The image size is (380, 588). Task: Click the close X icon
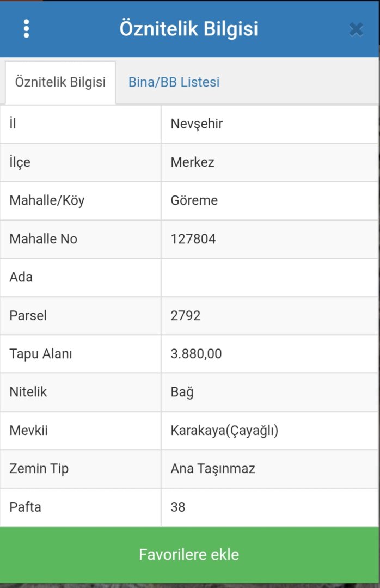pos(356,29)
